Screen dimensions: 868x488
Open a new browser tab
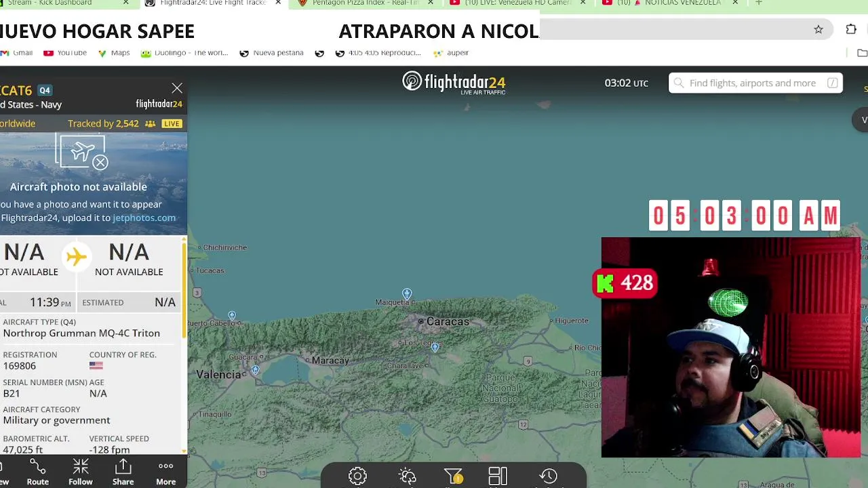coord(759,3)
